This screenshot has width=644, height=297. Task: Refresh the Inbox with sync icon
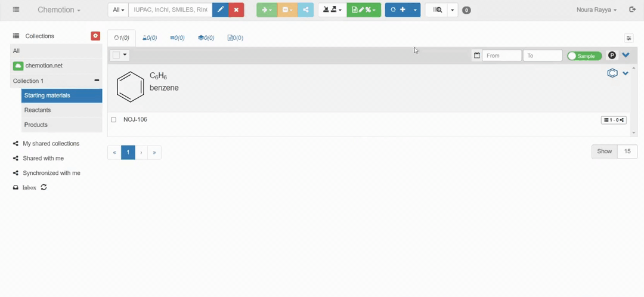pyautogui.click(x=44, y=187)
